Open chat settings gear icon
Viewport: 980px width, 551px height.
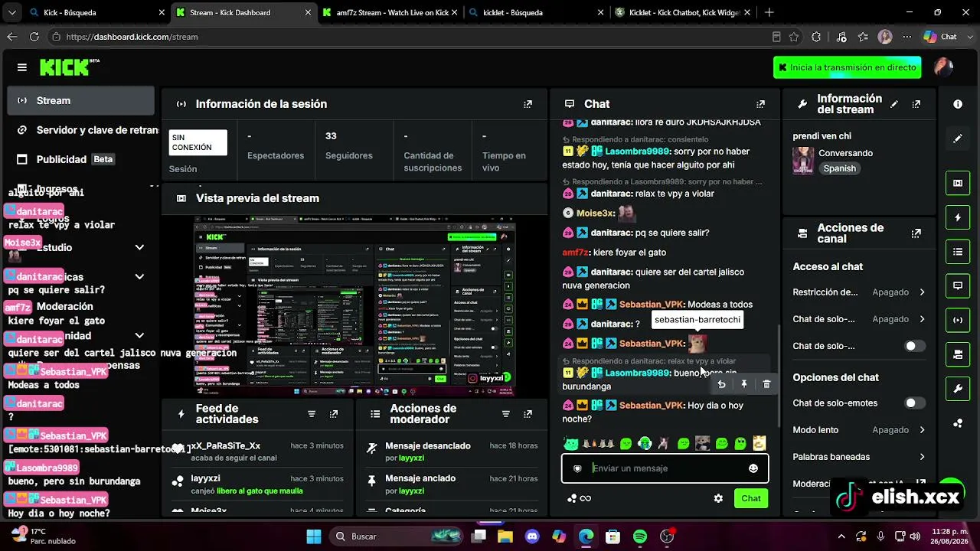718,498
